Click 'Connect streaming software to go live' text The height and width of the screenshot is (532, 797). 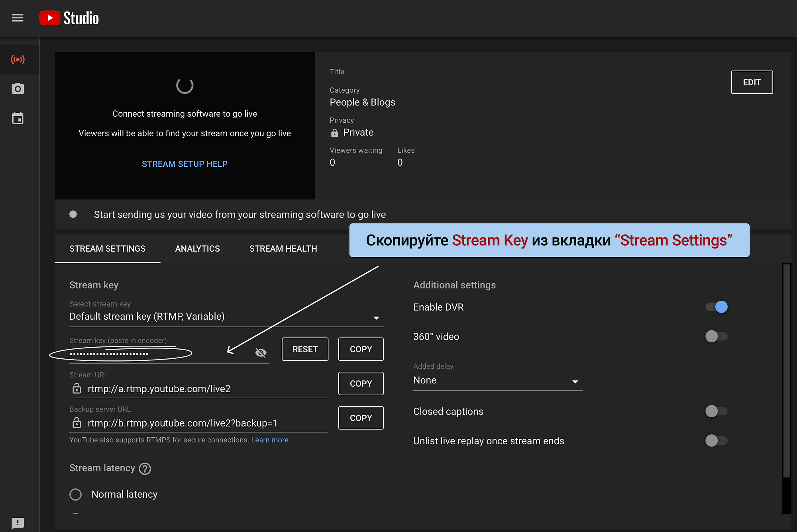(x=185, y=114)
